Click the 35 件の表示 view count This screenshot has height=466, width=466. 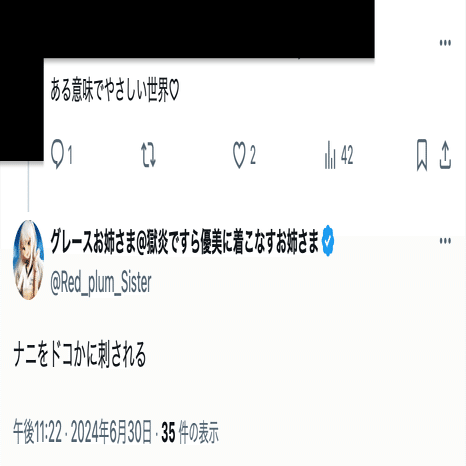[x=190, y=432]
